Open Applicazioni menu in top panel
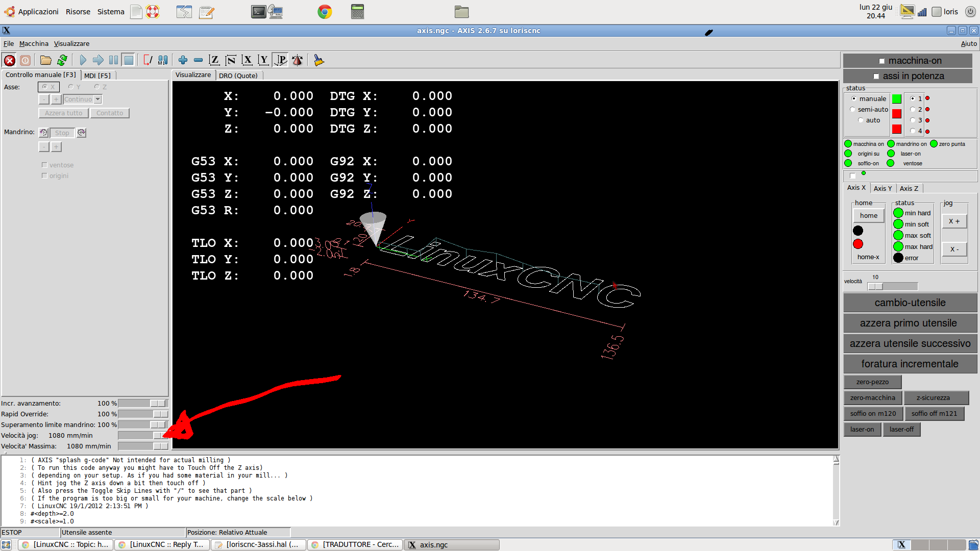 coord(32,12)
